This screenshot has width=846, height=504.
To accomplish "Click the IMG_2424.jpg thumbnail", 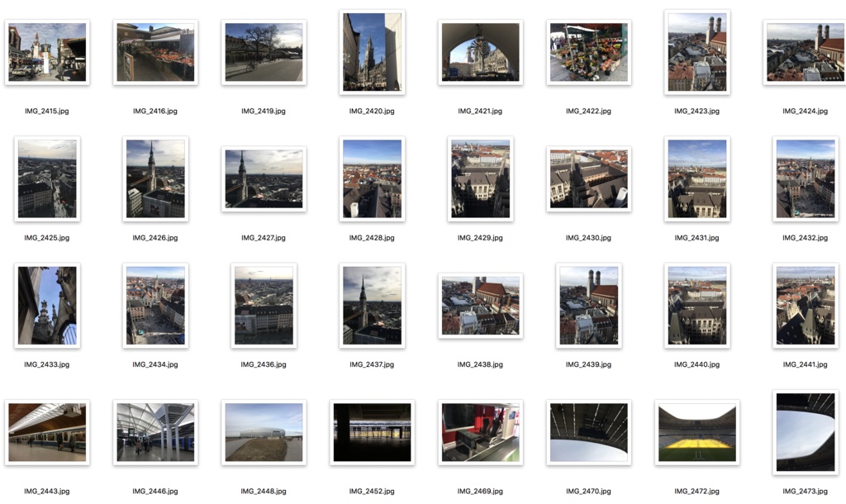I will coord(805,52).
